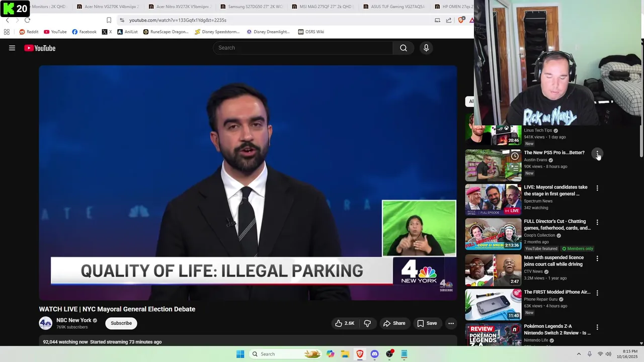Open options for LIVE Mayoral candidates video

597,188
